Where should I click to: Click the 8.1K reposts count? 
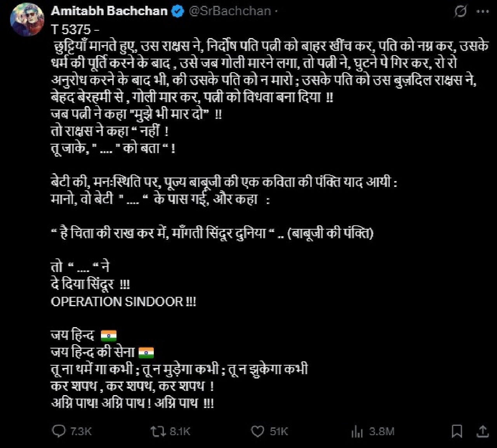click(180, 431)
